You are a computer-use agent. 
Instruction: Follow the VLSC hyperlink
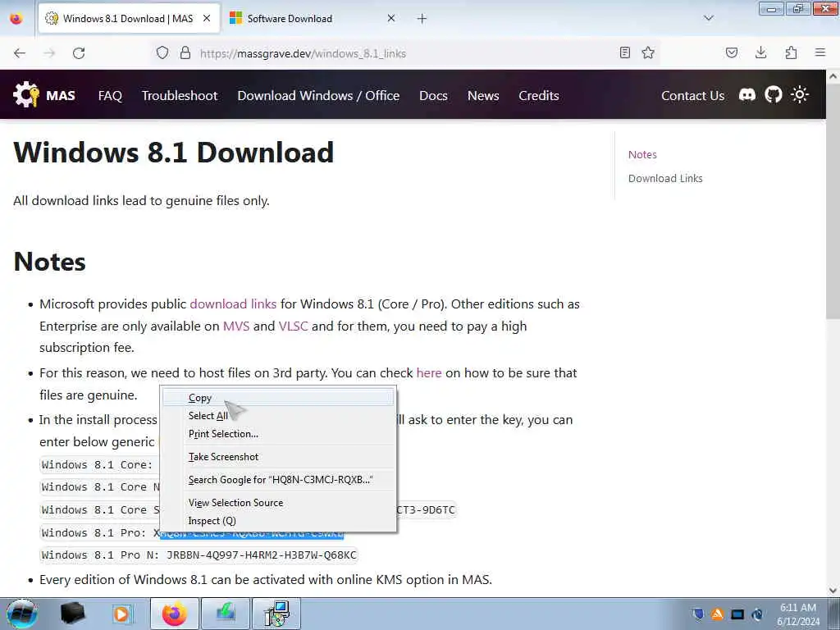coord(293,326)
